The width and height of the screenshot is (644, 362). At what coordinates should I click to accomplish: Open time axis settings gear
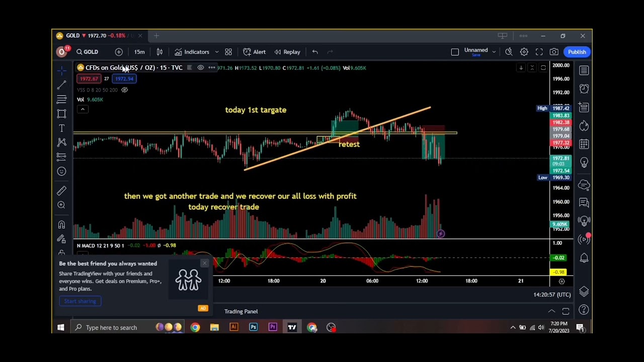[x=561, y=281]
